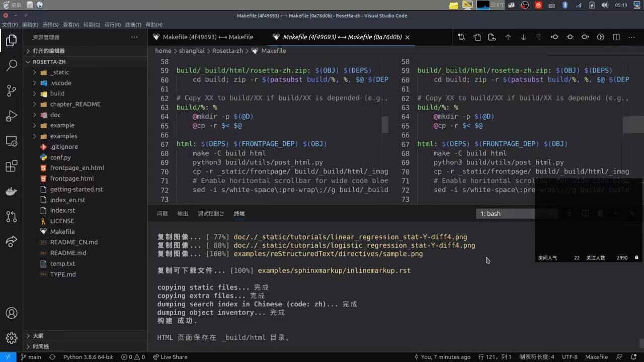Image resolution: width=644 pixels, height=362 pixels.
Task: Open the 运行 menu in the menu bar
Action: pos(113,25)
